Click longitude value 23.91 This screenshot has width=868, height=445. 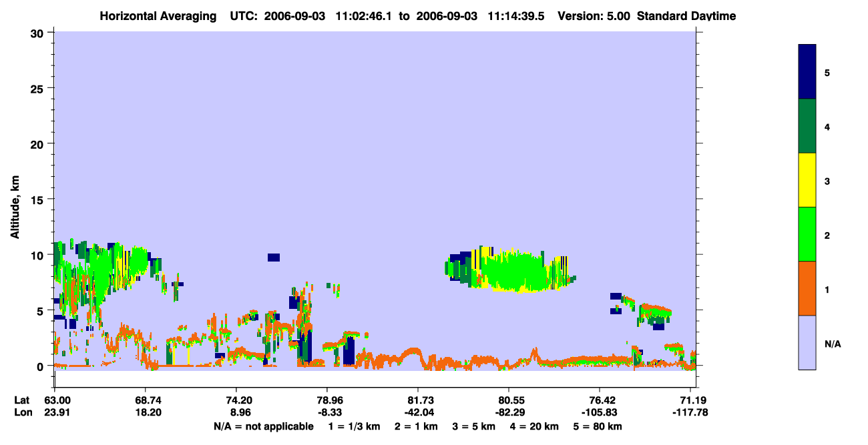[57, 412]
